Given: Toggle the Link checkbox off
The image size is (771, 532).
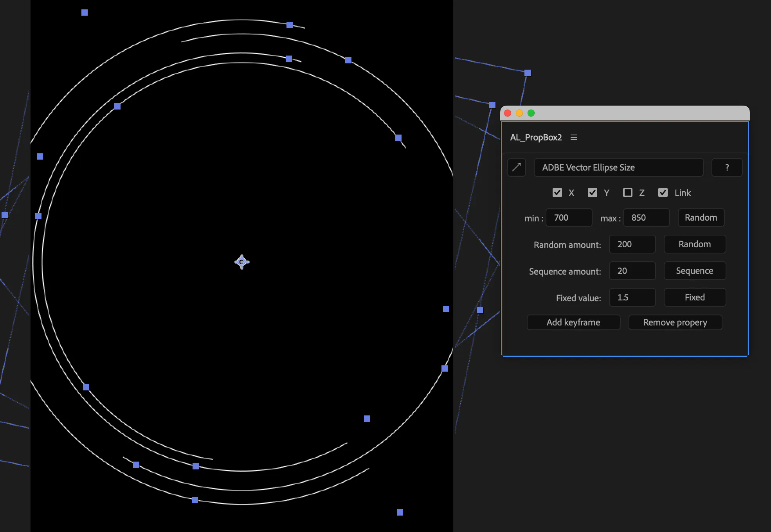Looking at the screenshot, I should (x=663, y=192).
